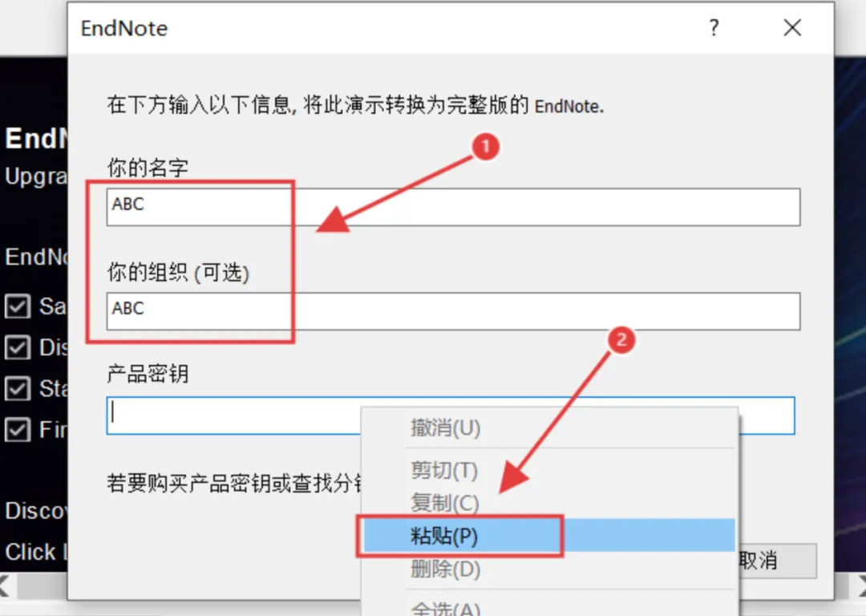The width and height of the screenshot is (866, 616).
Task: Click the 你的名字 input field
Action: pos(453,207)
